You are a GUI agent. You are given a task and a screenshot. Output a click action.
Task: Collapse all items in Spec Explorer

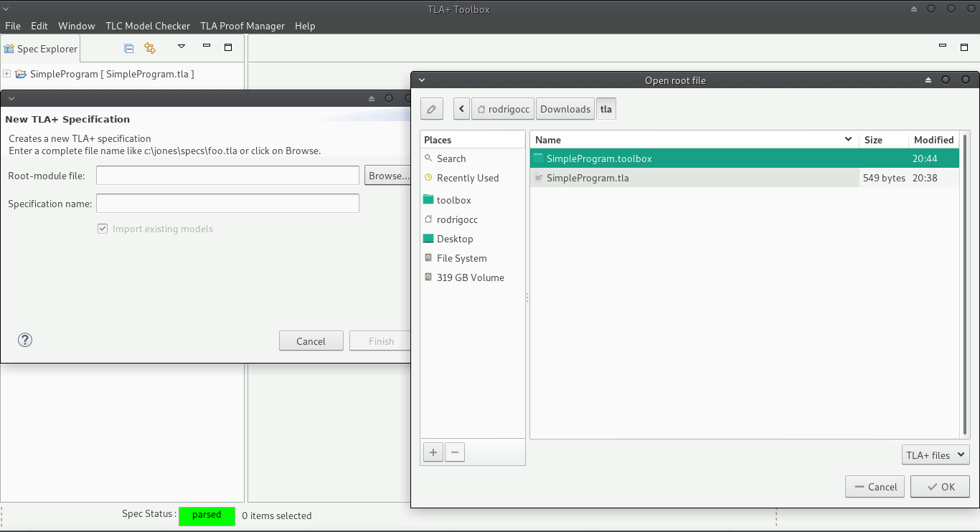(x=128, y=47)
